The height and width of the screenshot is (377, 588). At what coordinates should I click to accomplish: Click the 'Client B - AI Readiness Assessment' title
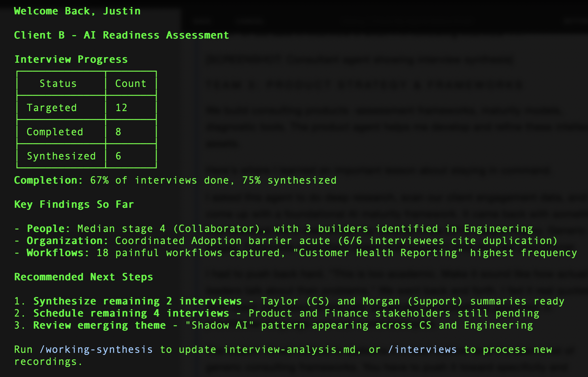122,35
